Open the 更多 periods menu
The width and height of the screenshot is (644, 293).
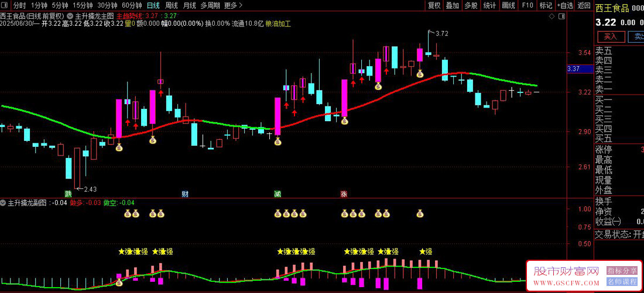point(233,6)
